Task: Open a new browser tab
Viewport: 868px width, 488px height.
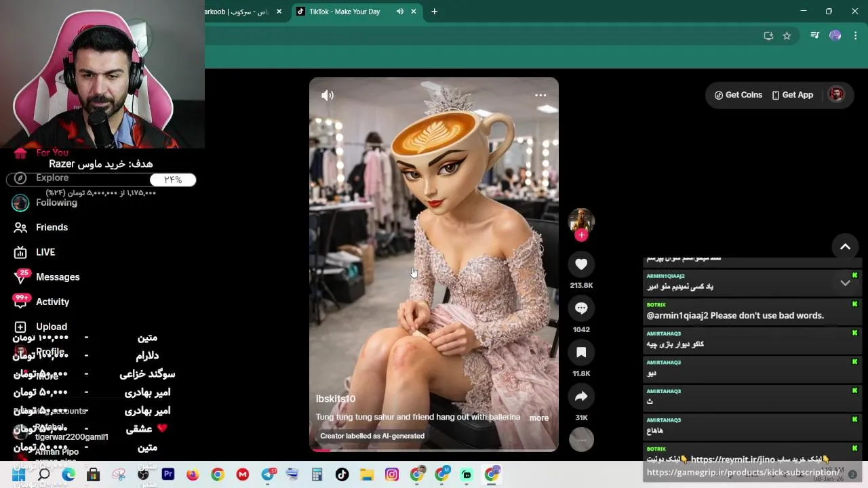Action: 435,12
